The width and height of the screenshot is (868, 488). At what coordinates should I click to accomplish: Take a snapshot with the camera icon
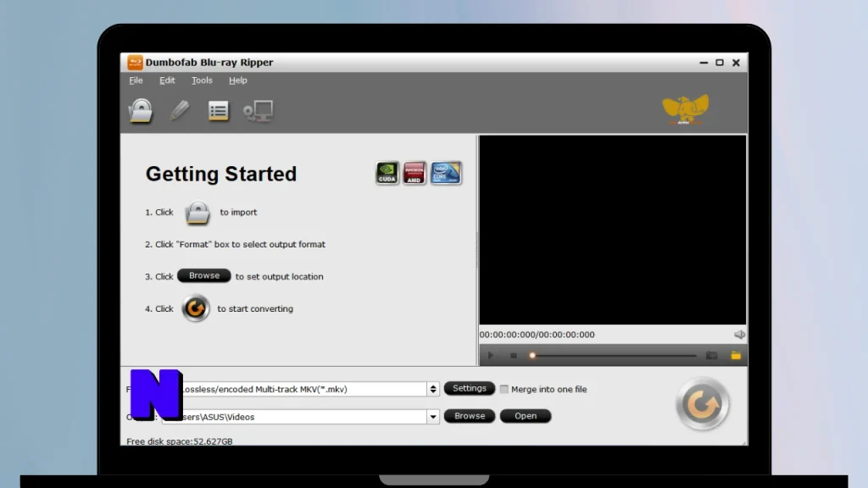coord(711,356)
